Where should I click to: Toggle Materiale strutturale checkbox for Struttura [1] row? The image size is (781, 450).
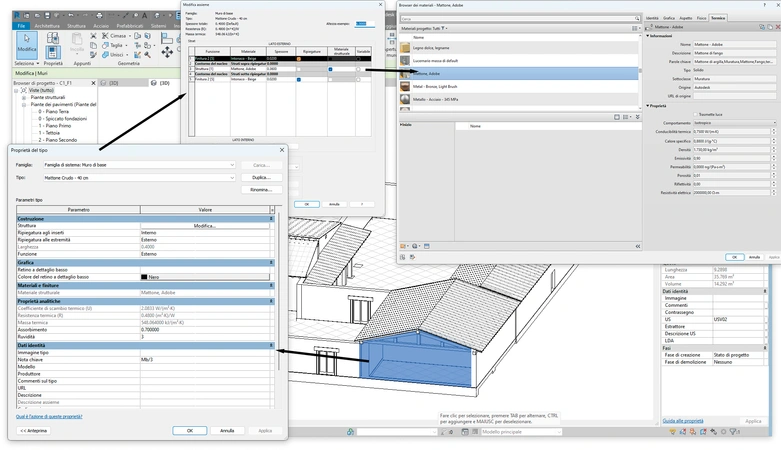pos(330,69)
